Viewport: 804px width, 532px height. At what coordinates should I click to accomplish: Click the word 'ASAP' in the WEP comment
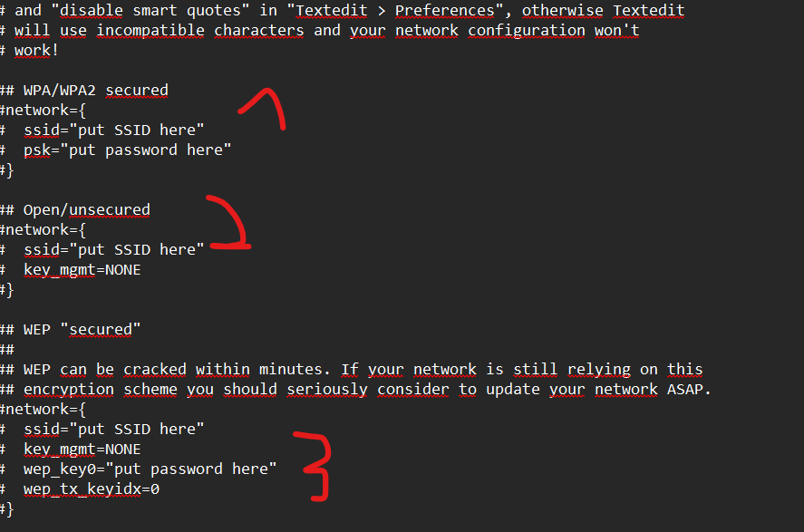point(685,390)
